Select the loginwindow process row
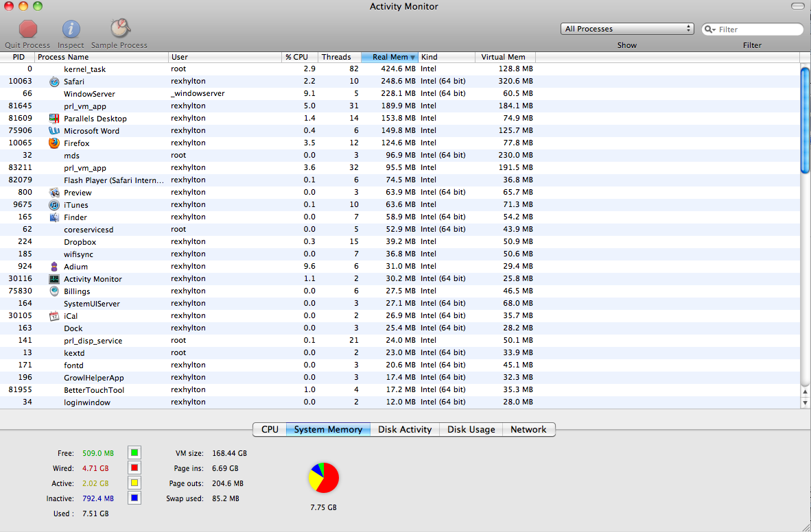Viewport: 811px width, 532px height. coord(400,402)
